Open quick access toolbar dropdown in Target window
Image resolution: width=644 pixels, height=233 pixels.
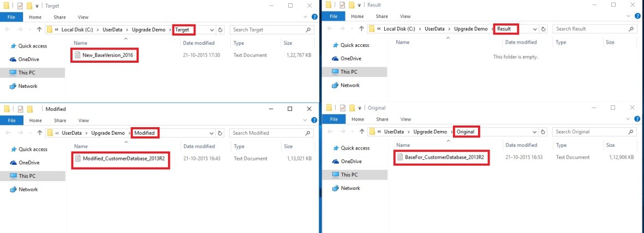37,5
